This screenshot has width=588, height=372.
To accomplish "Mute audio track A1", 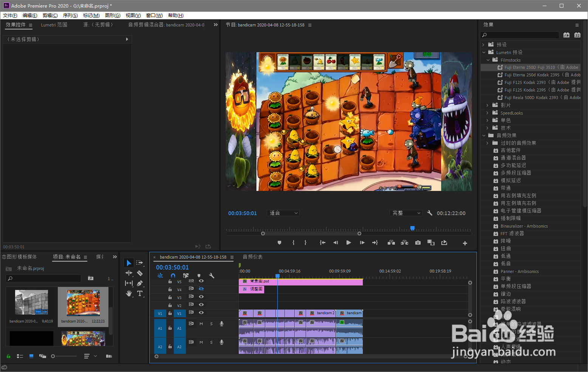I will click(x=201, y=324).
